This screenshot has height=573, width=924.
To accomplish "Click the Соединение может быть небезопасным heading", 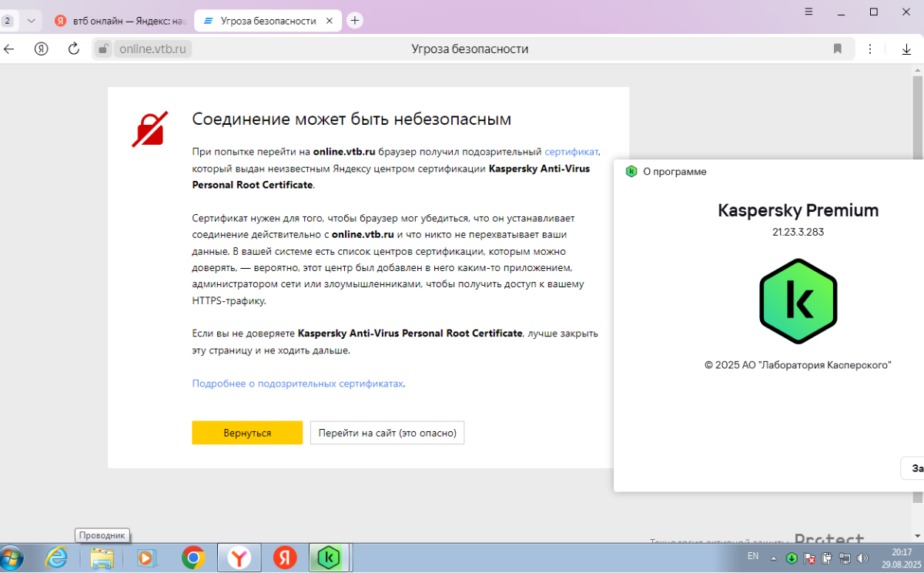I will (351, 119).
